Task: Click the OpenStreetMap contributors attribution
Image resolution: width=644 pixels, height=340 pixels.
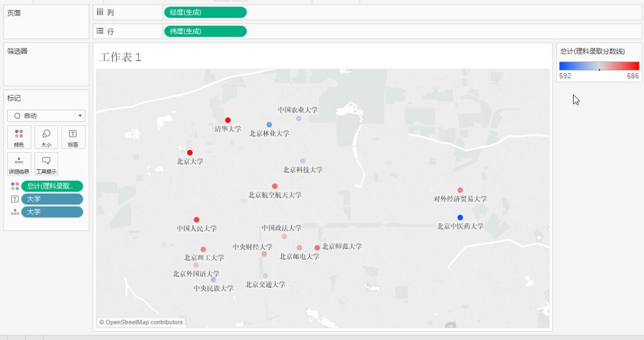Action: [141, 322]
